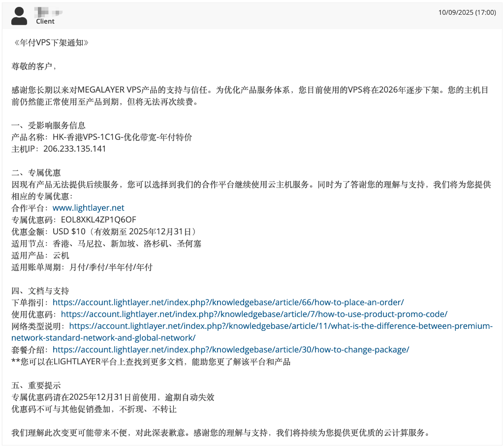Click the 适用账单周期 billing cycle line
The width and height of the screenshot is (504, 446).
pyautogui.click(x=82, y=267)
